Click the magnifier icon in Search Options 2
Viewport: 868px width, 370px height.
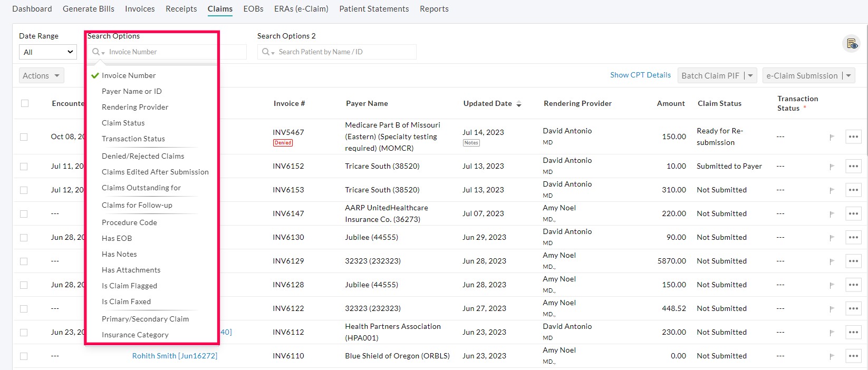tap(266, 52)
